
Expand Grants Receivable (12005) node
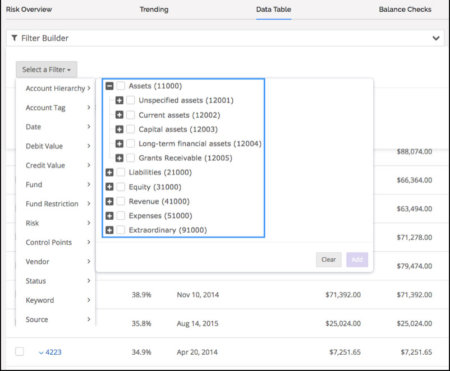[119, 158]
